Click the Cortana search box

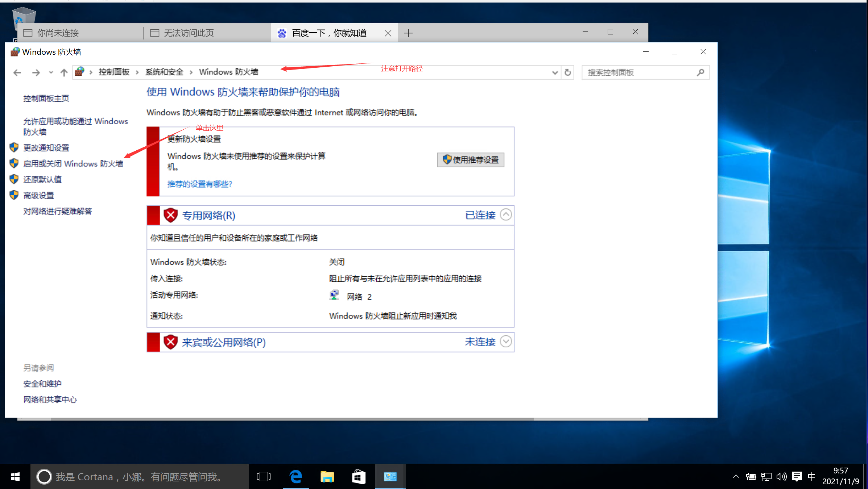click(x=140, y=477)
